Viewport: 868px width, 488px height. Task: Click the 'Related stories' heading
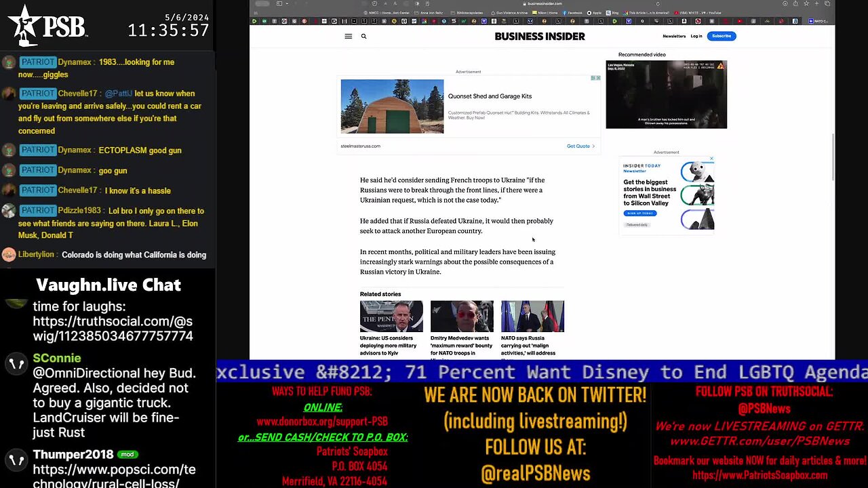tap(380, 294)
